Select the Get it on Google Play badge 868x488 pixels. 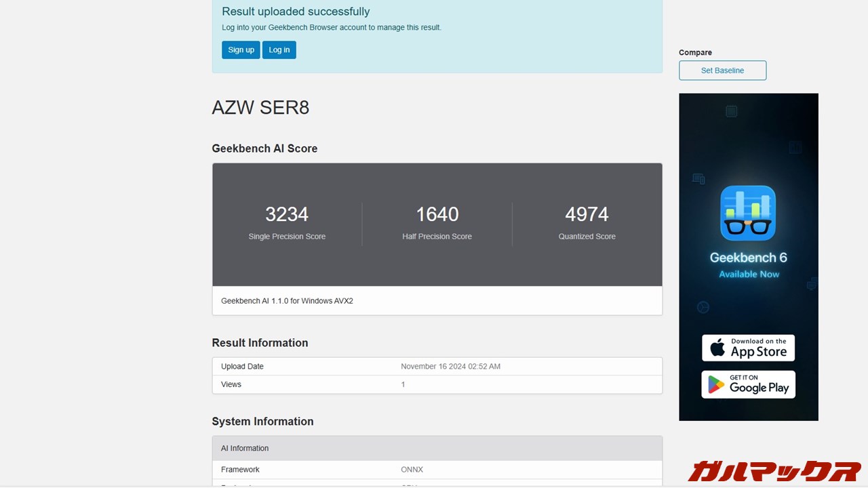click(748, 384)
